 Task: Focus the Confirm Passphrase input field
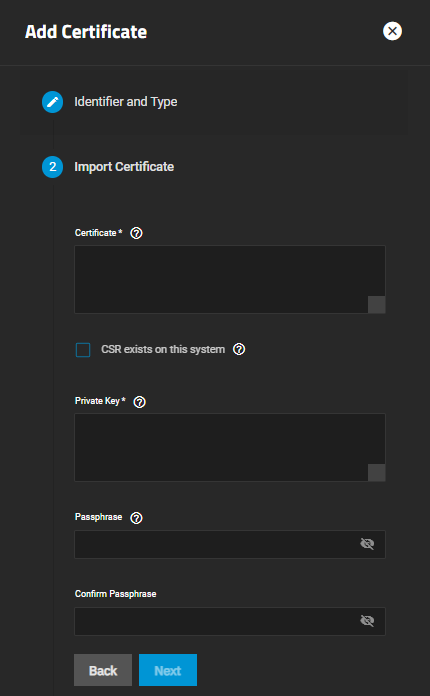pos(230,621)
